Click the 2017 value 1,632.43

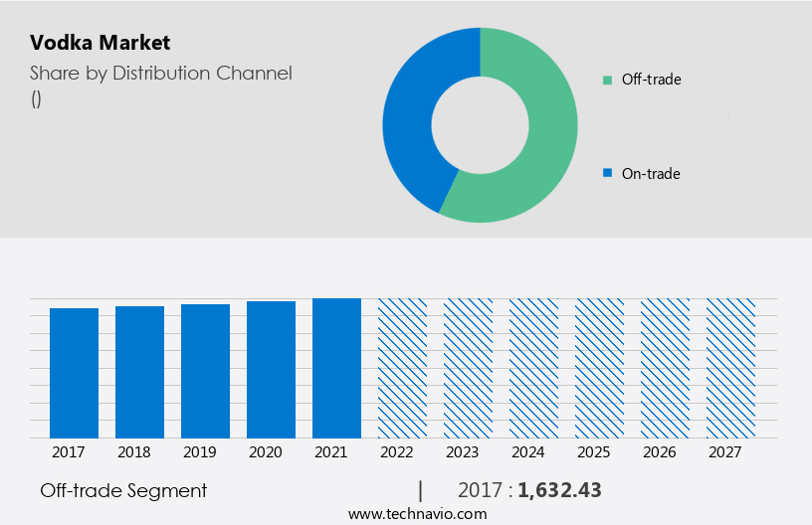pyautogui.click(x=559, y=490)
